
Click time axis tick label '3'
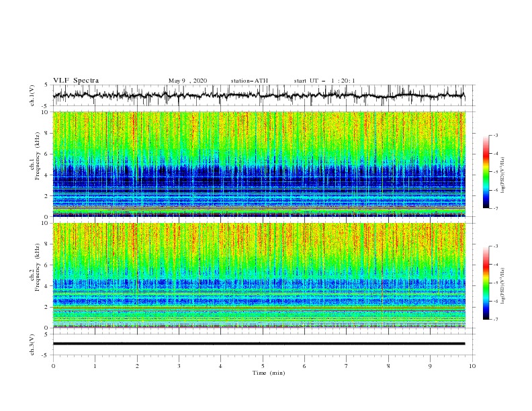179,366
